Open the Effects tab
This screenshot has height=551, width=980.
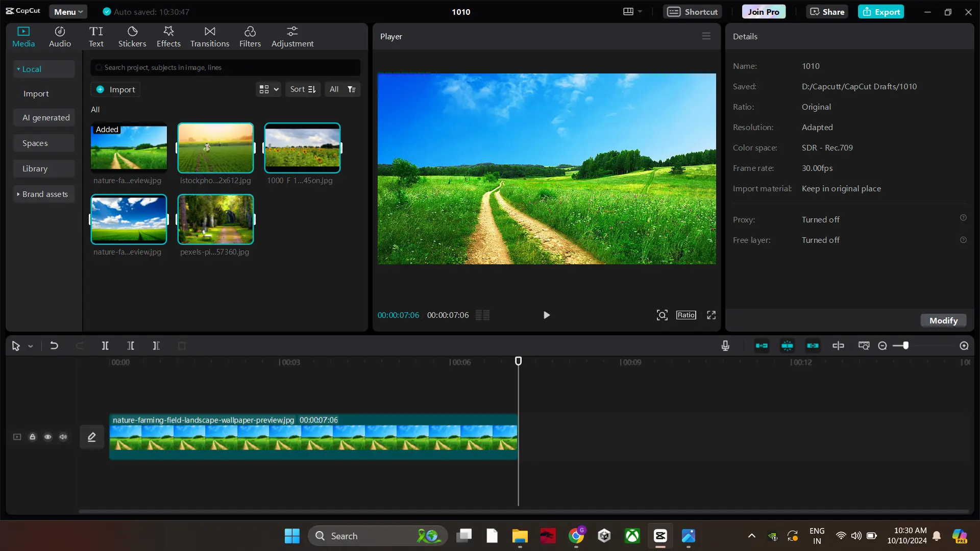click(x=168, y=37)
